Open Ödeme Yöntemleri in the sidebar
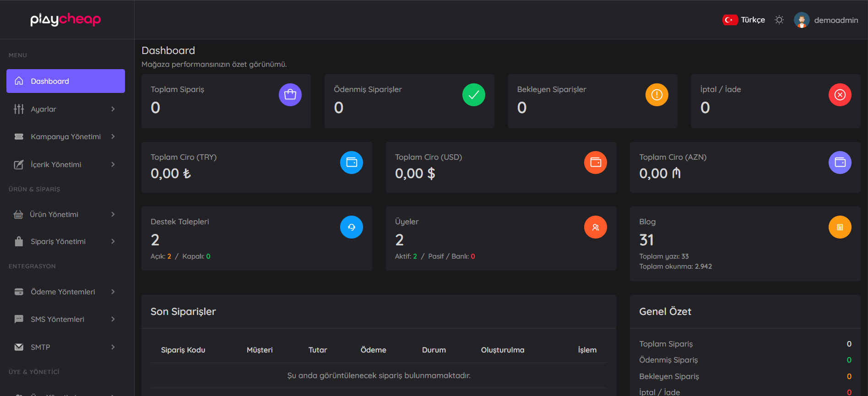The image size is (868, 396). (65, 292)
